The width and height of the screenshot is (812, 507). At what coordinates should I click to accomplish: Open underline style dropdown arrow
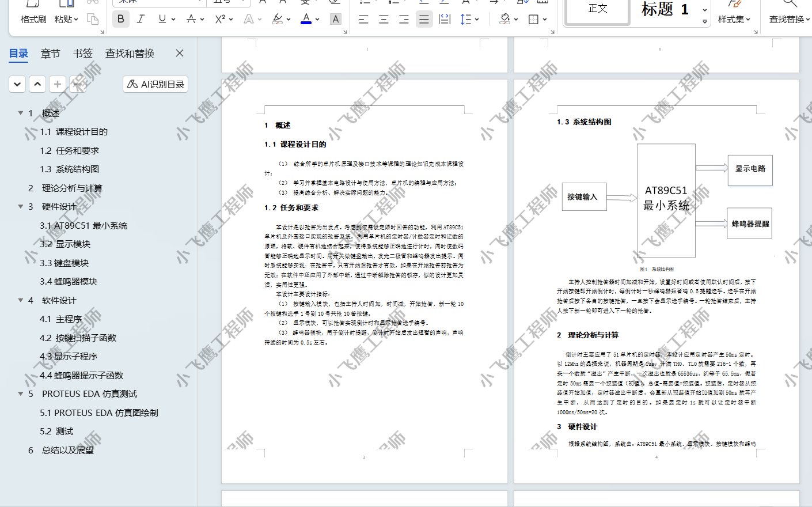tap(173, 20)
